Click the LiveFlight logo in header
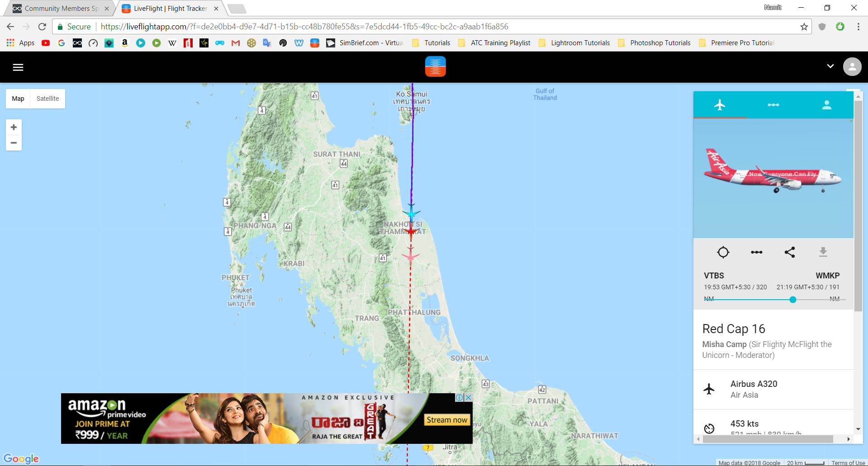The height and width of the screenshot is (466, 868). (435, 66)
